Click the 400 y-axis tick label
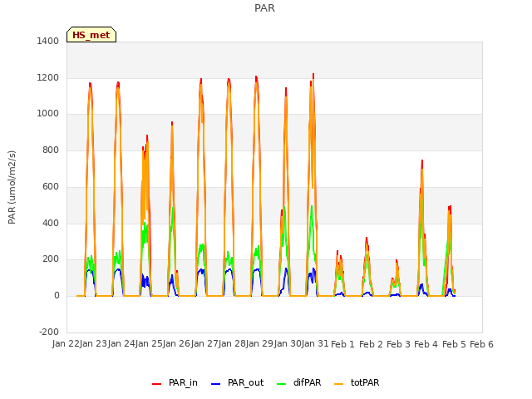 [x=51, y=224]
